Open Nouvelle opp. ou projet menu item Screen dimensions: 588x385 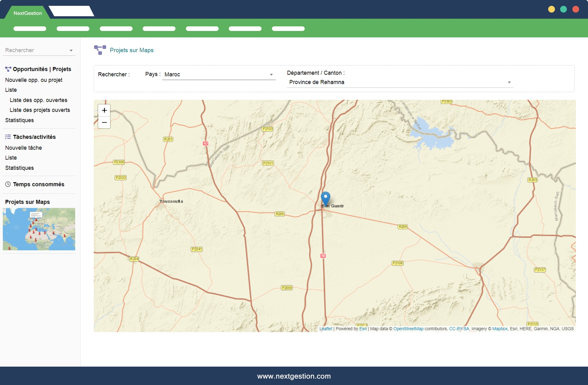point(34,80)
